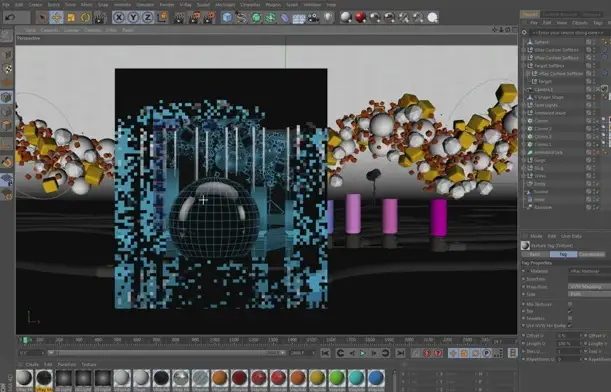Screen dimensions: 611x392
Task: Click the red sphere icon in the toolbar
Action: 360,18
